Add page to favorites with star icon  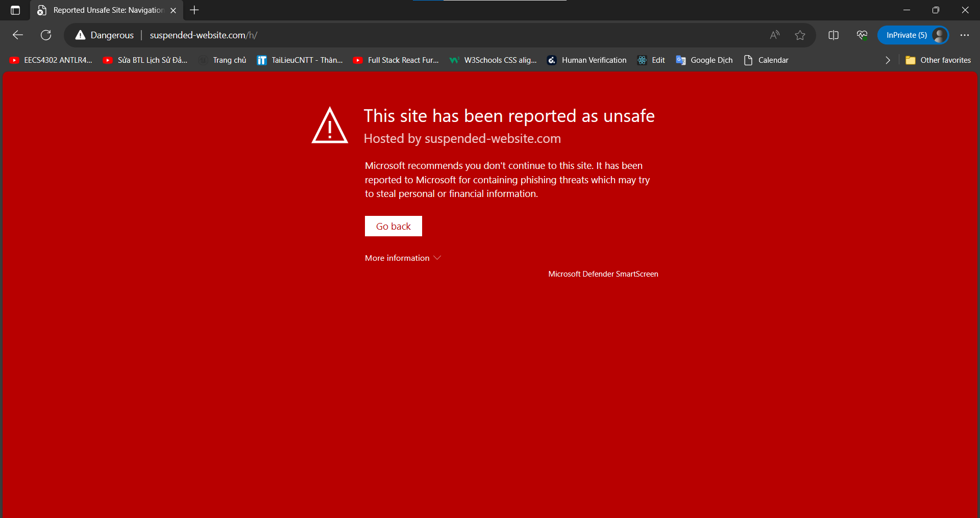click(x=800, y=35)
